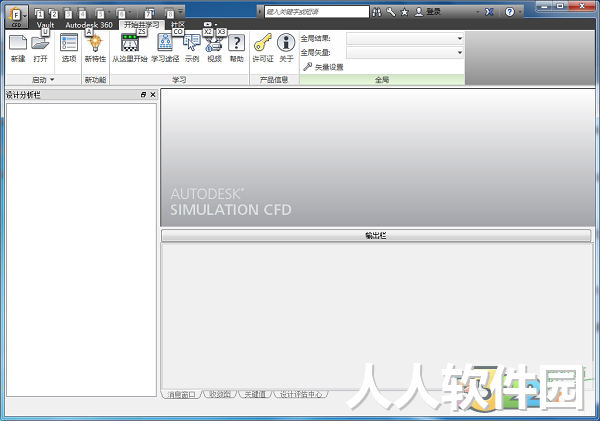Click the 示例 (Examples) icon
This screenshot has width=600, height=421.
(x=192, y=43)
